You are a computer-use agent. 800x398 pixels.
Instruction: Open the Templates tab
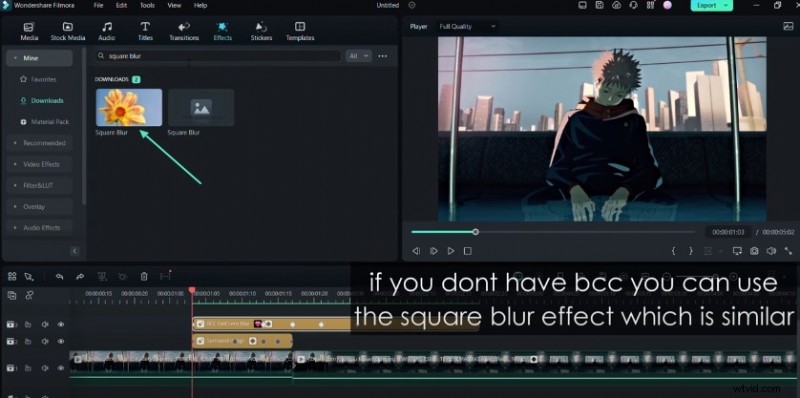click(x=300, y=31)
